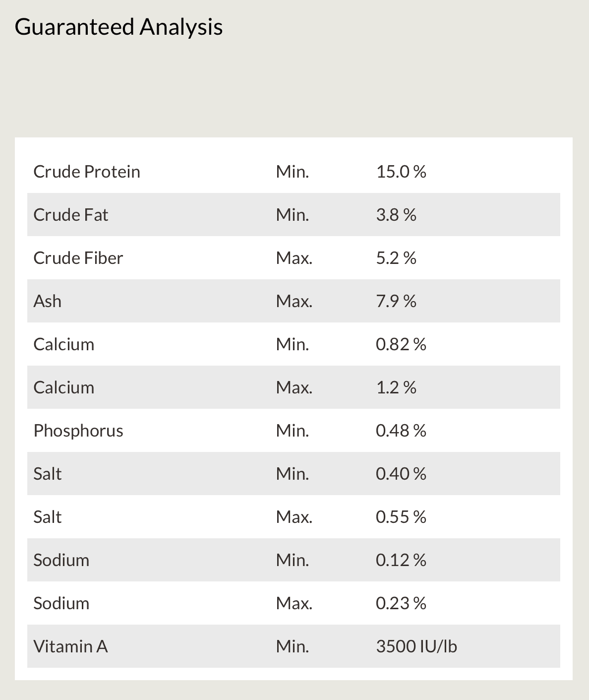Click the 3.8 % fat value
Screen dimensions: 589x700
coord(396,215)
